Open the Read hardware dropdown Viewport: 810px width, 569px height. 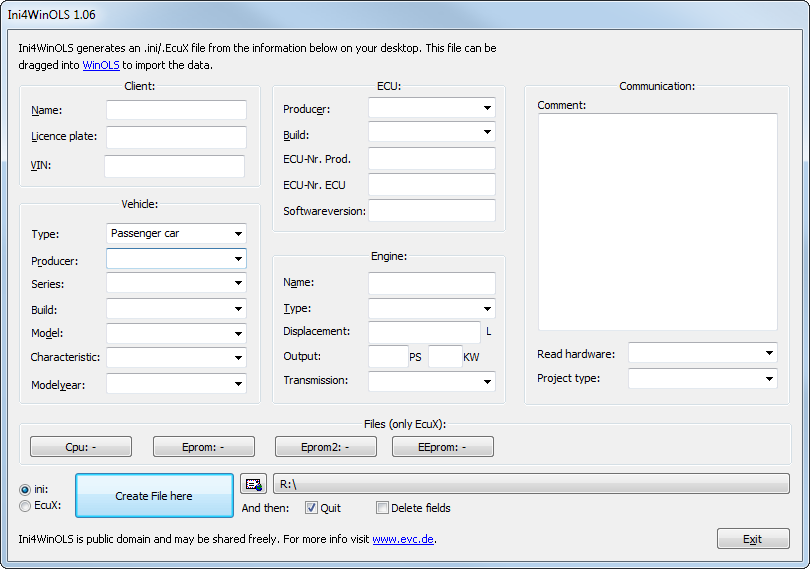tap(703, 352)
